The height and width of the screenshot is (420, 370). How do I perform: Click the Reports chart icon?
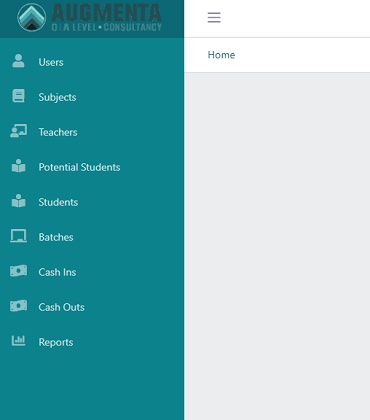[18, 340]
